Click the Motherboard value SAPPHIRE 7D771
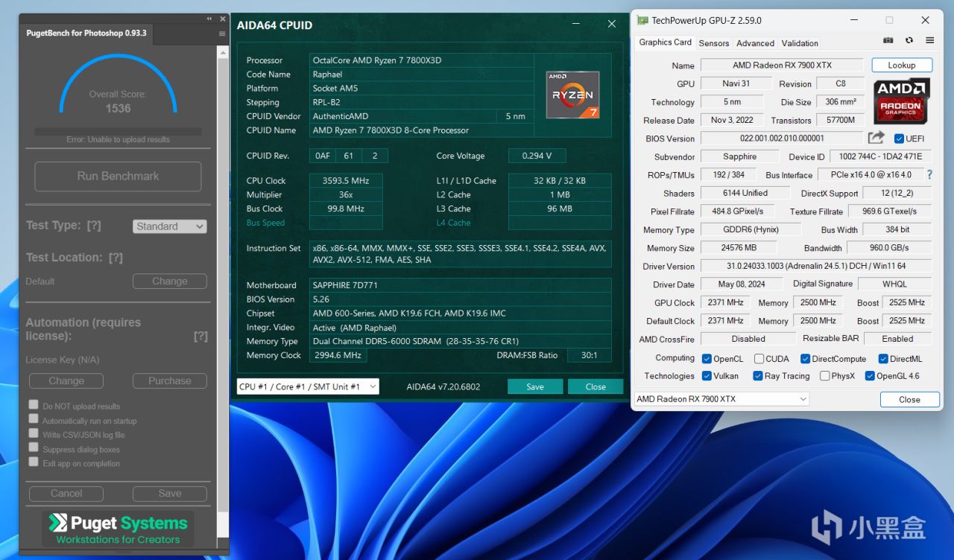The height and width of the screenshot is (560, 954). click(460, 285)
